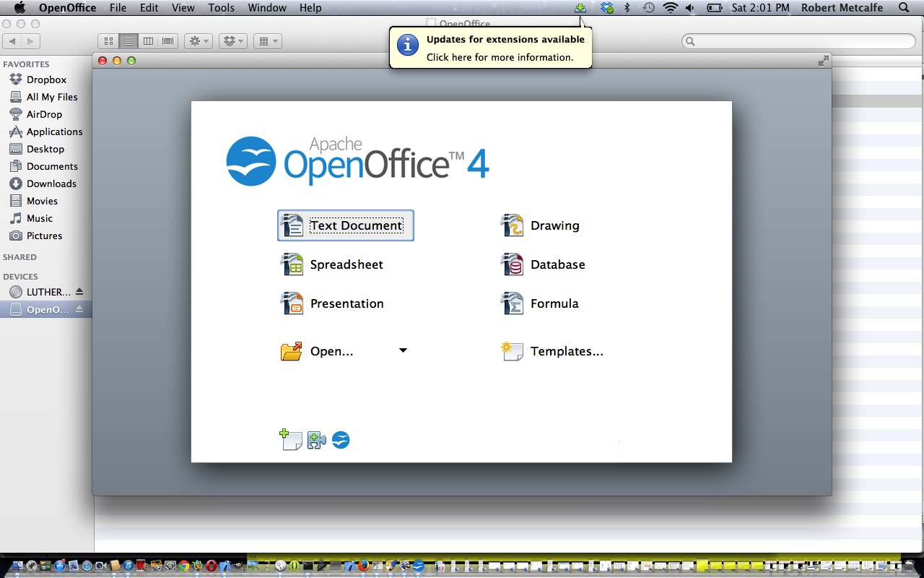
Task: Select Downloads in Finder sidebar
Action: (x=46, y=184)
